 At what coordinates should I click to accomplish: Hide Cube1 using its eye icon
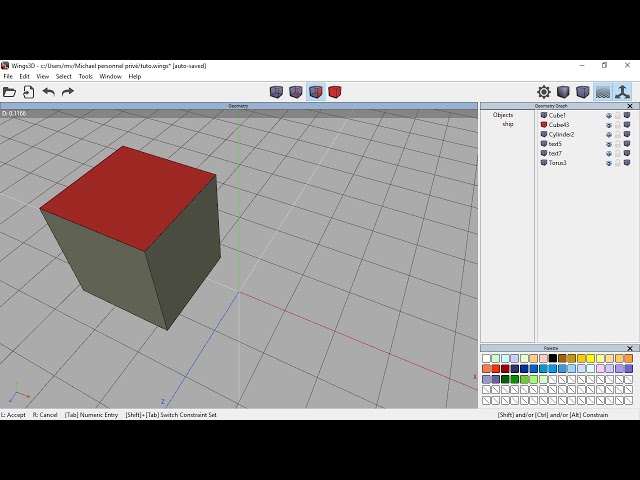pos(609,116)
